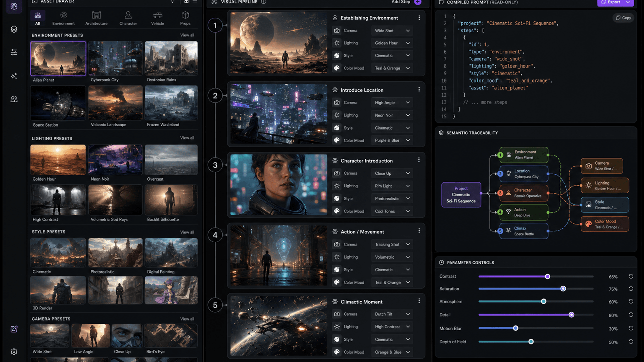The image size is (644, 362).
Task: Click the Export button
Action: coord(611,2)
